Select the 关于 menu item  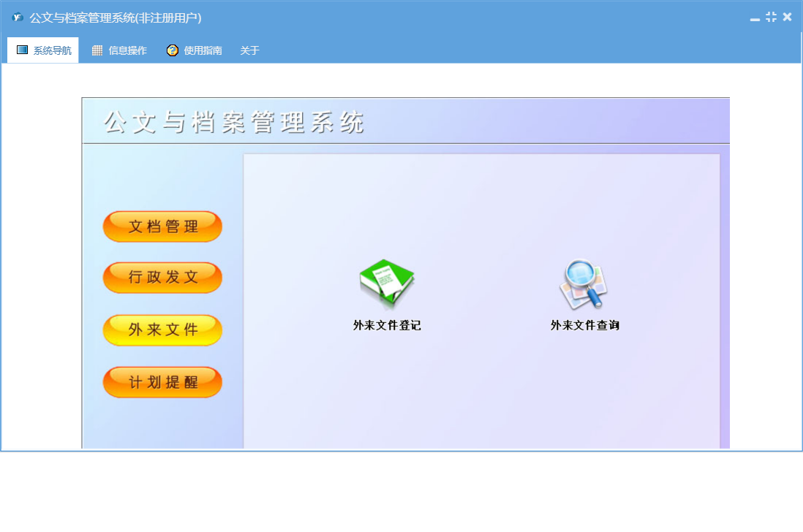pyautogui.click(x=249, y=51)
